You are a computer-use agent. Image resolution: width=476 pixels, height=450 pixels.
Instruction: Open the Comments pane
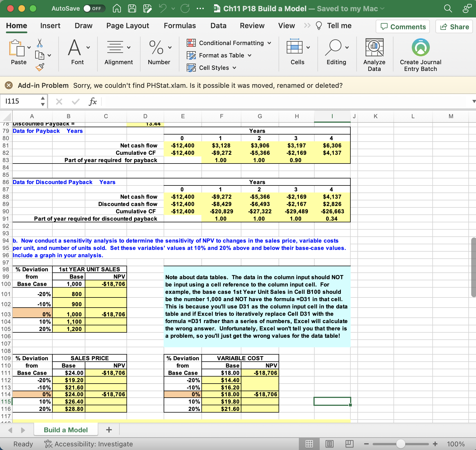402,26
